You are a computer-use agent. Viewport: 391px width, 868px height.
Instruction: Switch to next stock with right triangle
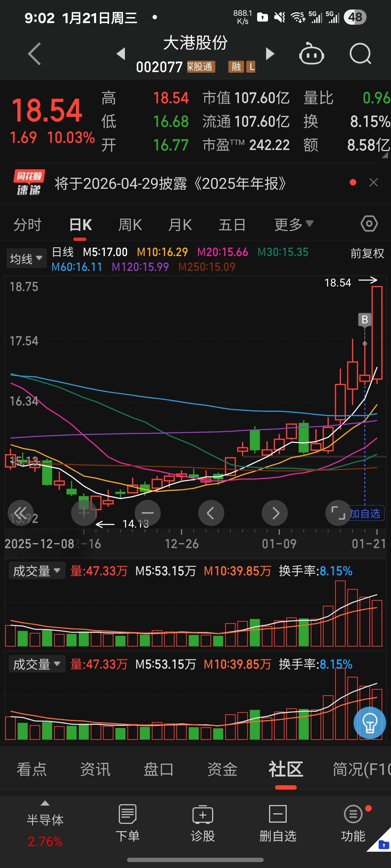click(270, 54)
